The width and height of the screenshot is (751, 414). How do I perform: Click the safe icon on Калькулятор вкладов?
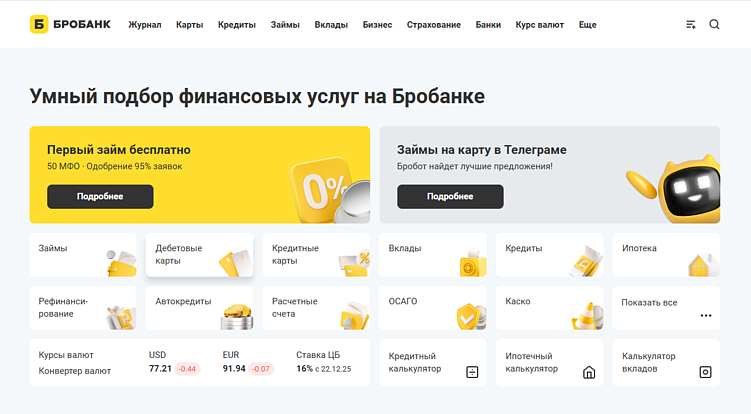(705, 372)
